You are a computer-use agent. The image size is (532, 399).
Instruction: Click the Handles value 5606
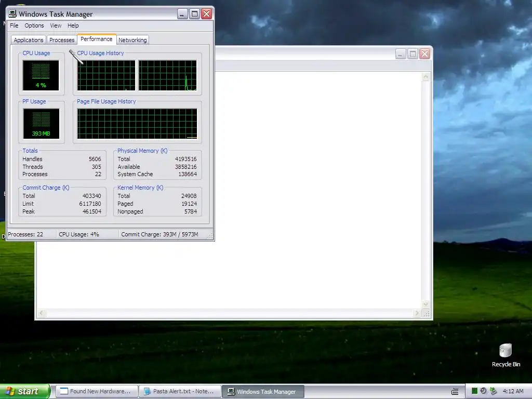tap(95, 159)
